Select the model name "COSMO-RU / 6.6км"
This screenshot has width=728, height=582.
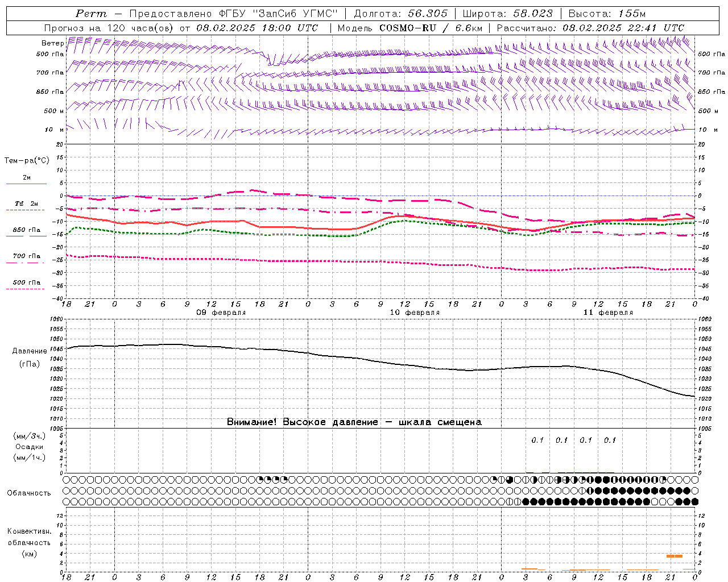click(431, 28)
